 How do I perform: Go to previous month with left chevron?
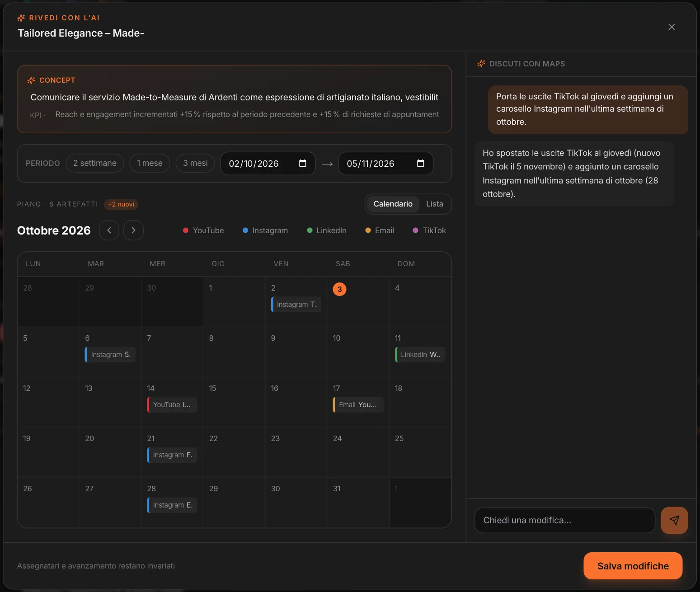pyautogui.click(x=109, y=230)
